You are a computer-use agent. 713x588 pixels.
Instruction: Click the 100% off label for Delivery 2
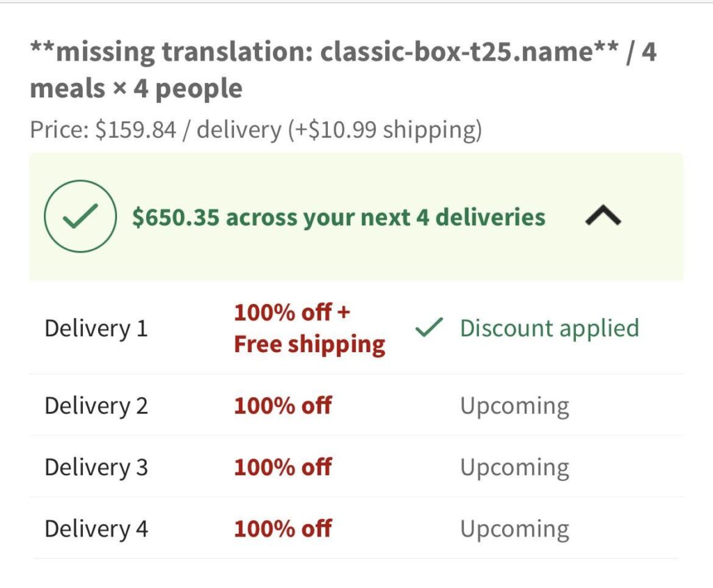click(x=283, y=405)
